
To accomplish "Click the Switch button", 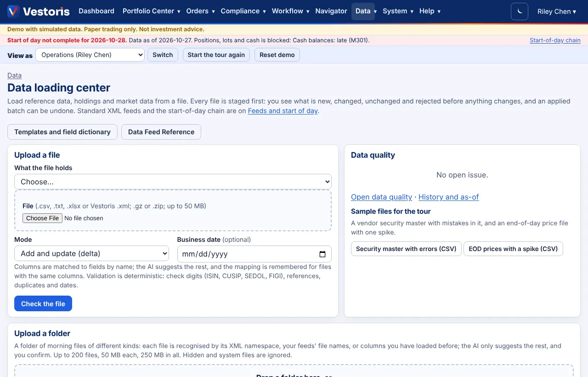I will 163,55.
